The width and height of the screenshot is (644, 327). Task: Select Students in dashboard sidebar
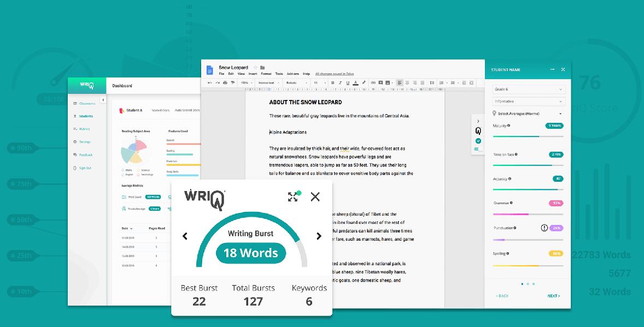(x=83, y=116)
